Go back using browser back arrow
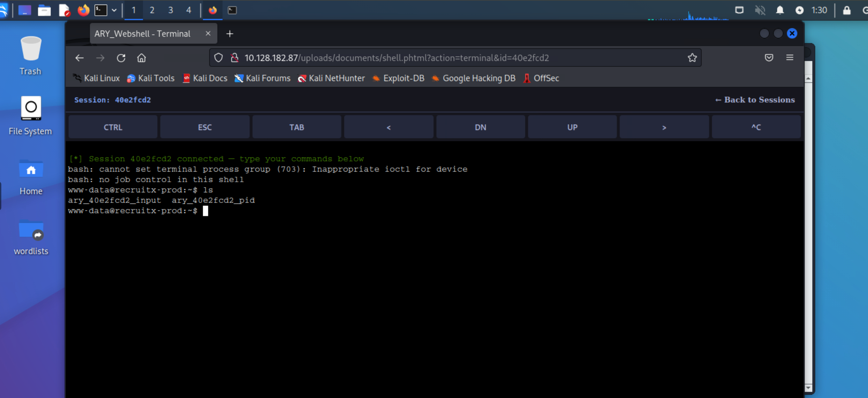The image size is (868, 398). 79,58
